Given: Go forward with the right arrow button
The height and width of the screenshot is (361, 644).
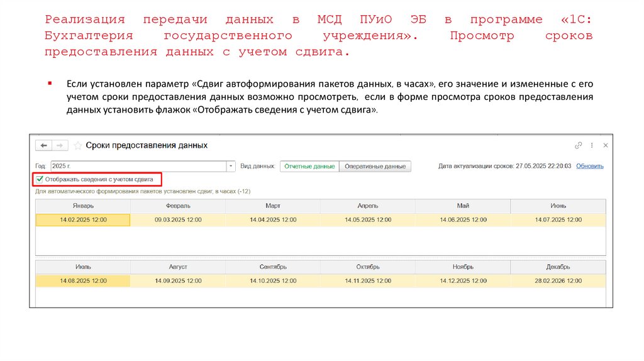Looking at the screenshot, I should coord(60,145).
